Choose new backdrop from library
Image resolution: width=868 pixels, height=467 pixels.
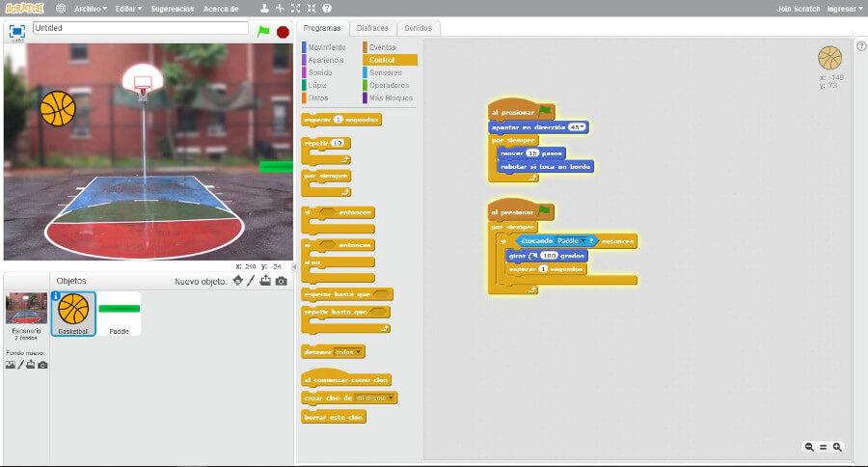tap(10, 365)
